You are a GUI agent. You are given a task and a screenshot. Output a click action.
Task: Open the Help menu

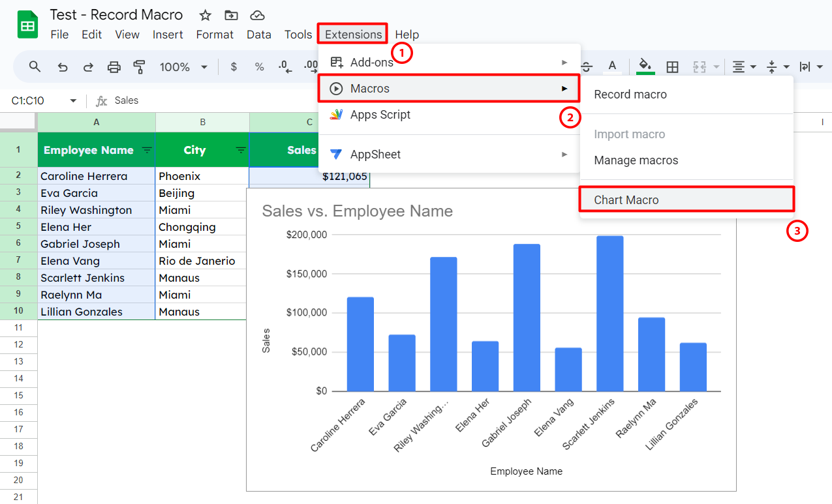coord(407,35)
